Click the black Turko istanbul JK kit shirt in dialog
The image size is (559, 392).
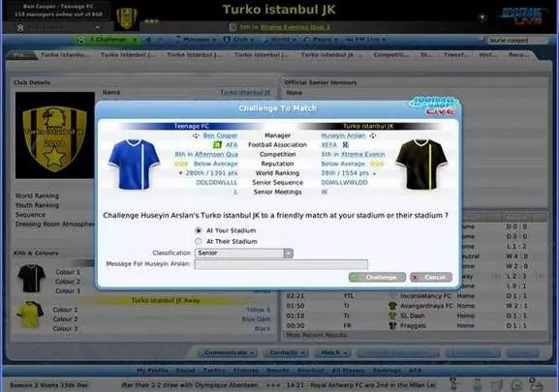[421, 165]
